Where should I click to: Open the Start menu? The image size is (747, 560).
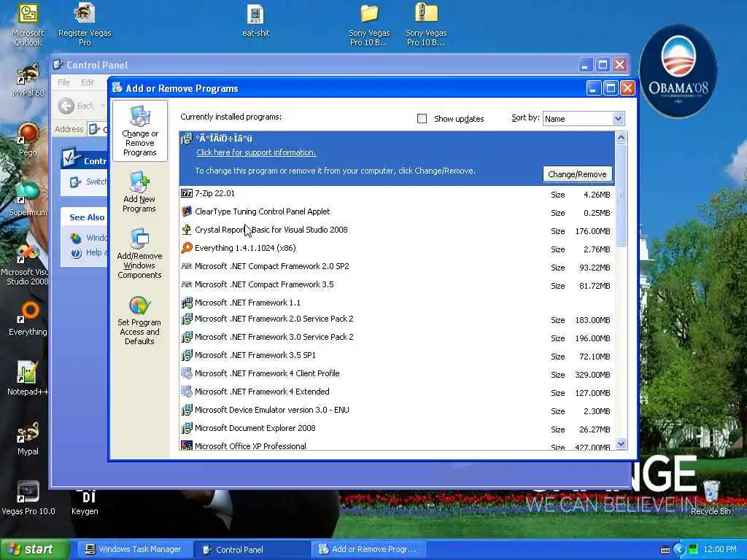34,550
